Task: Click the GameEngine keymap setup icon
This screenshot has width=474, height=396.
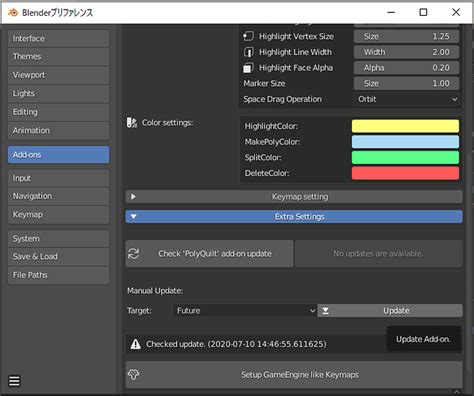Action: tap(134, 374)
